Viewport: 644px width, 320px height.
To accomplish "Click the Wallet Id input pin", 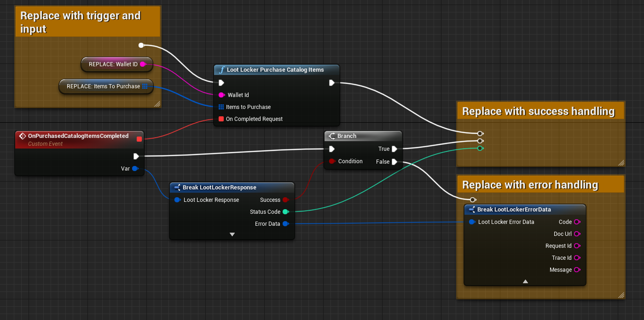I will (221, 95).
